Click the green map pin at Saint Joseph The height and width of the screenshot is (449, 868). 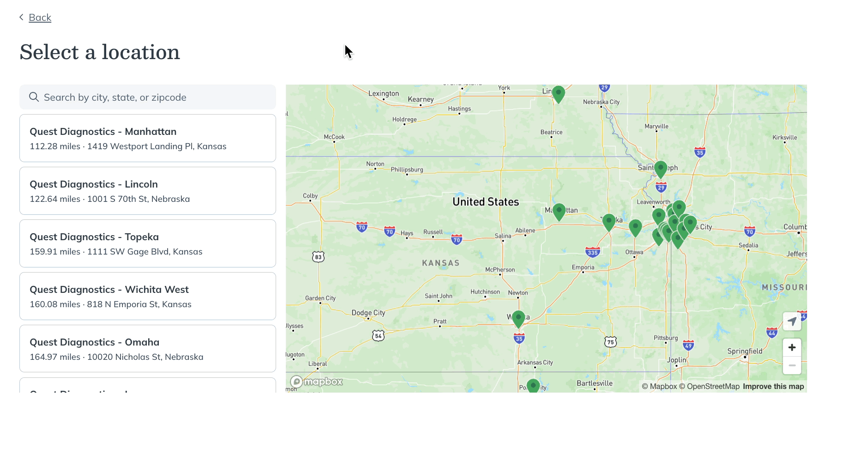click(x=661, y=169)
